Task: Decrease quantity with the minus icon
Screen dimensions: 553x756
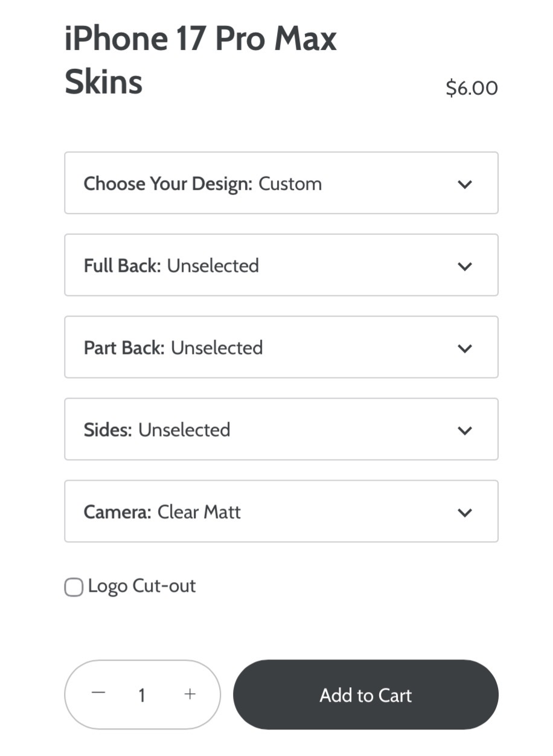Action: [x=98, y=693]
